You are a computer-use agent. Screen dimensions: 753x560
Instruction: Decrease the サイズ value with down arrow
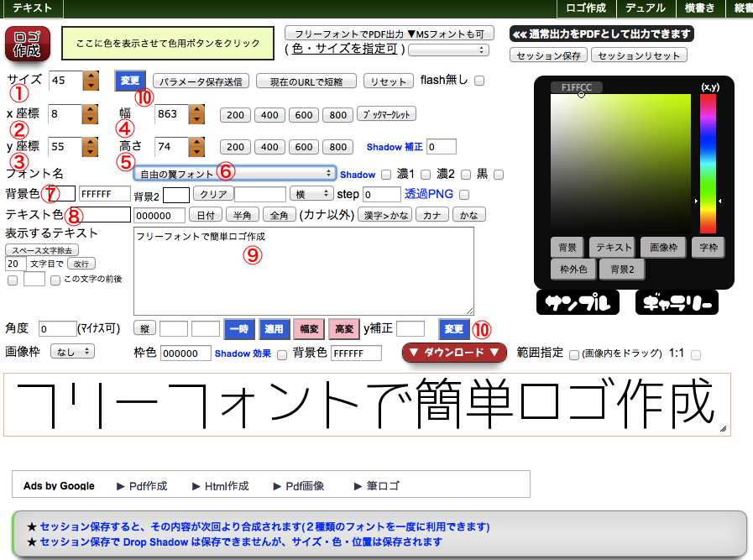(91, 86)
